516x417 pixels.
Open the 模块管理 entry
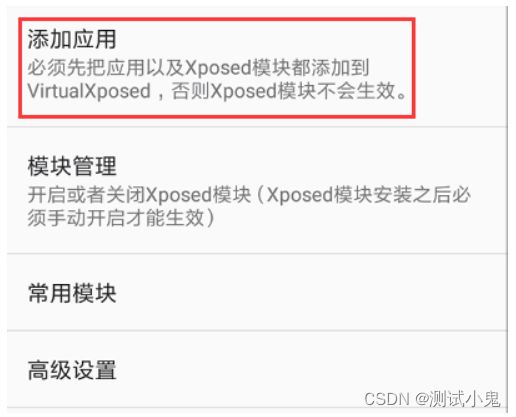tap(257, 190)
